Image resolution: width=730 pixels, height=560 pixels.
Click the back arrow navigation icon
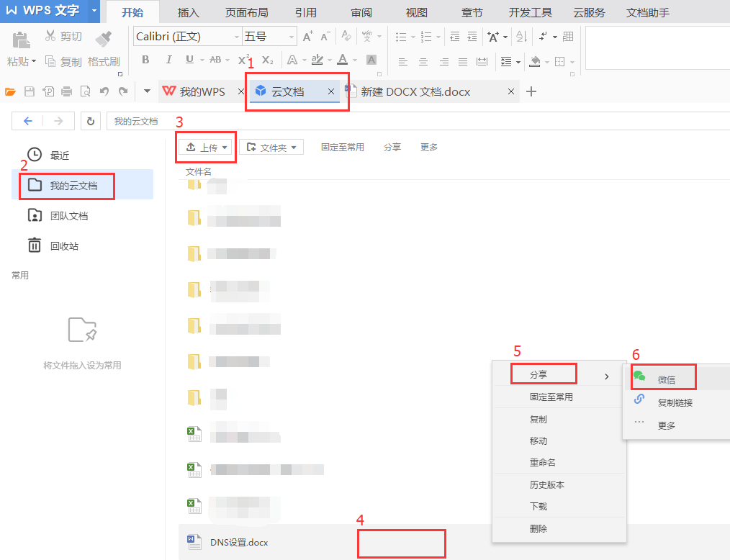coord(27,122)
